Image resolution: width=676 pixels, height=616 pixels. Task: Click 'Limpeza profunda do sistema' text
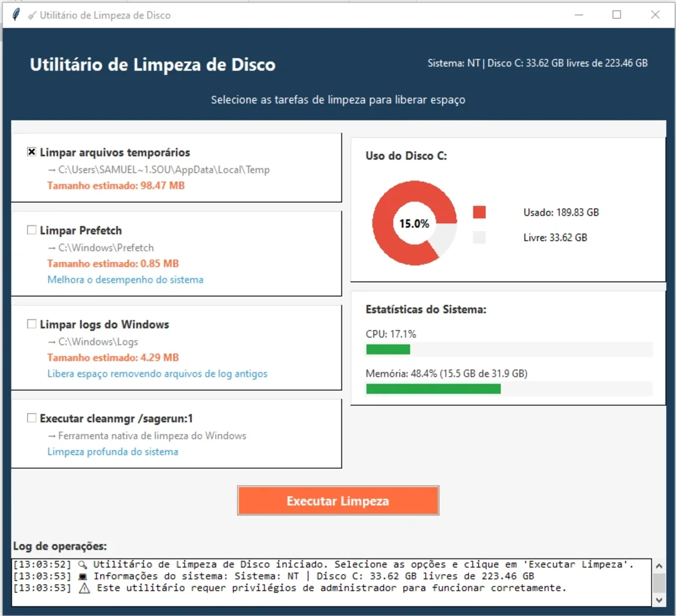point(113,452)
